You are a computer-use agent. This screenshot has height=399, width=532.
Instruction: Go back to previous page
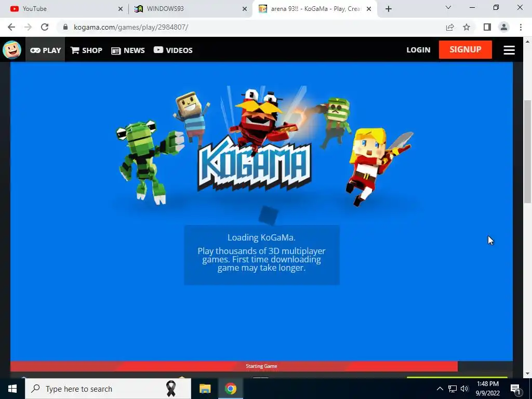pyautogui.click(x=11, y=27)
